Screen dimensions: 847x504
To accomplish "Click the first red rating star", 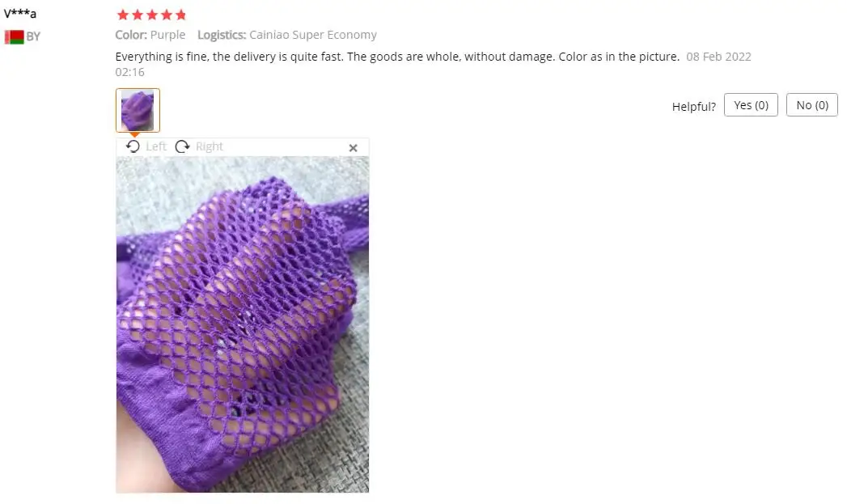I will tap(123, 15).
